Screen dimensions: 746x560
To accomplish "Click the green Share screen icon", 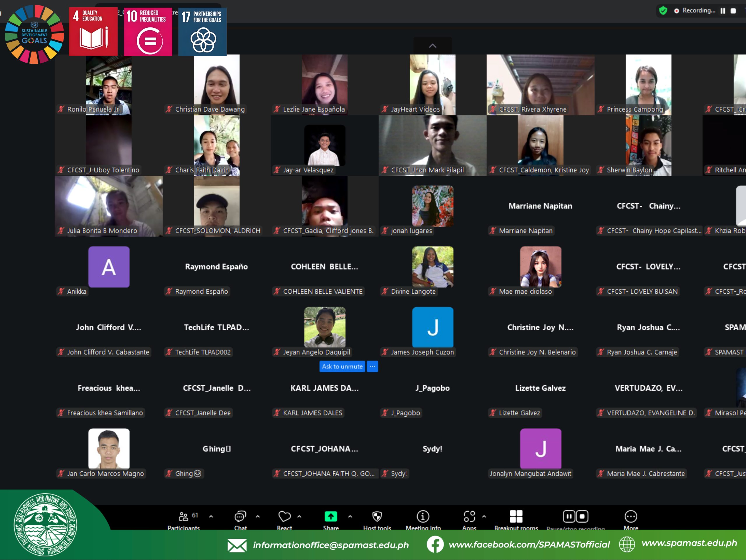I will (330, 516).
